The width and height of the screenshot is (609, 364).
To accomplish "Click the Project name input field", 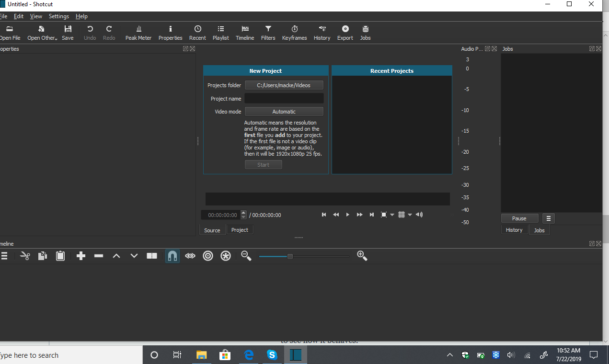I will click(x=284, y=98).
